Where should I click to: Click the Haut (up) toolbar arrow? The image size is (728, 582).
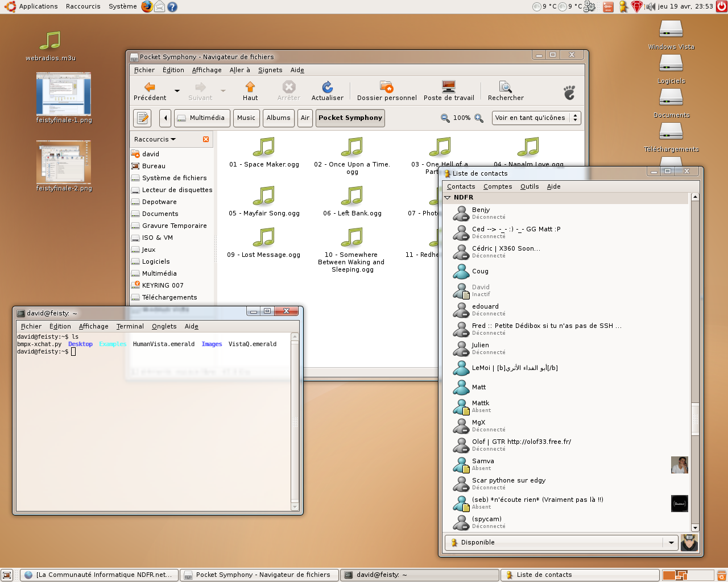click(250, 87)
